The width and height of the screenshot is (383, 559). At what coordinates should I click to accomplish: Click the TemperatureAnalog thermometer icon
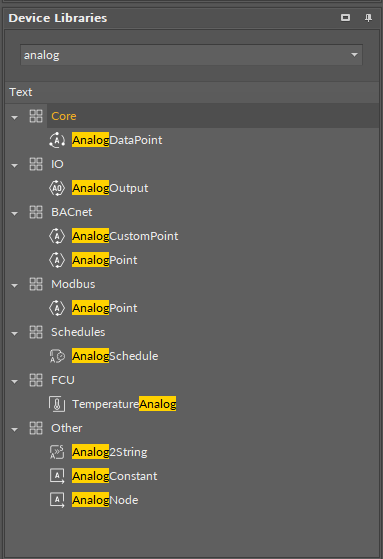(57, 404)
